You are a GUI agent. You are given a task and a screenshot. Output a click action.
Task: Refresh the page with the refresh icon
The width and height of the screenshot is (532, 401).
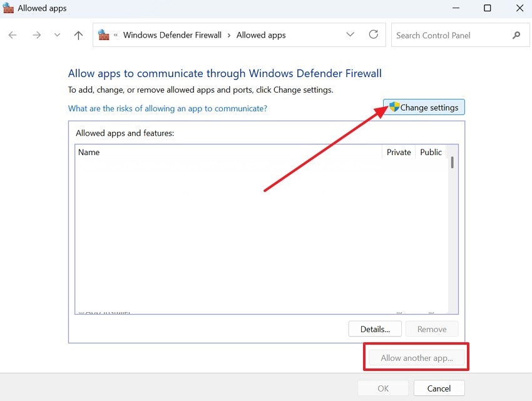pos(374,35)
